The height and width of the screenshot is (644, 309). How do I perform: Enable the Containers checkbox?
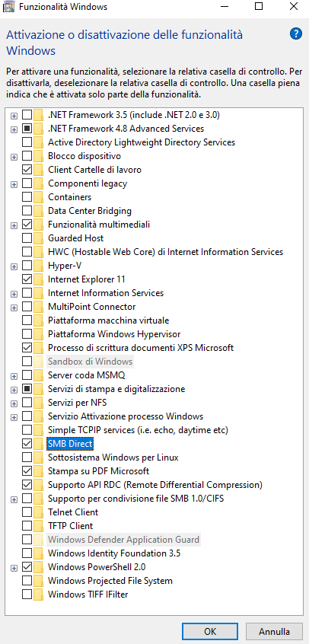click(27, 197)
